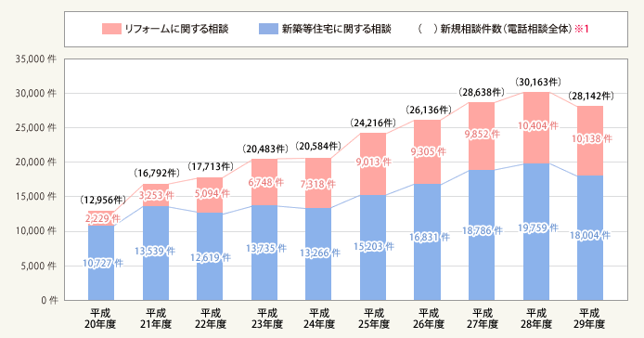The width and height of the screenshot is (644, 338).
Task: Click the pink リフォームに関する相談 legend swatch
Action: pyautogui.click(x=111, y=29)
